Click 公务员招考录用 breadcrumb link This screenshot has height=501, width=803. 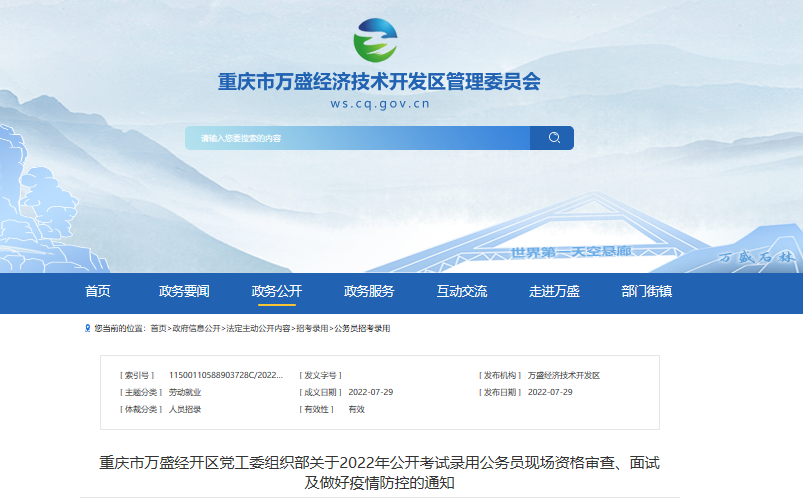(x=362, y=328)
